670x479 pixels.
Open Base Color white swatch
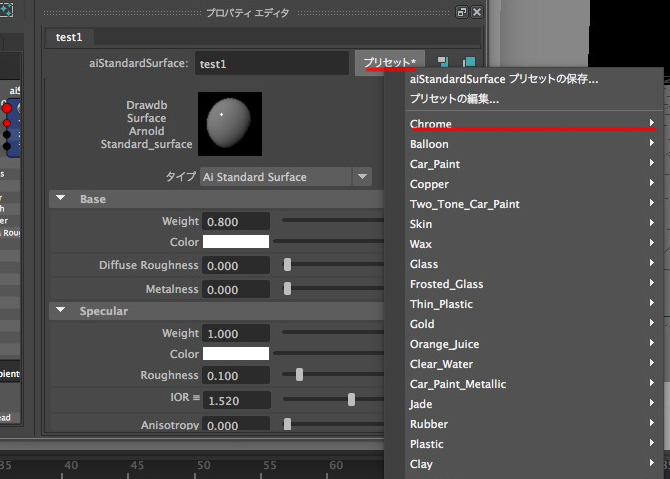point(236,241)
